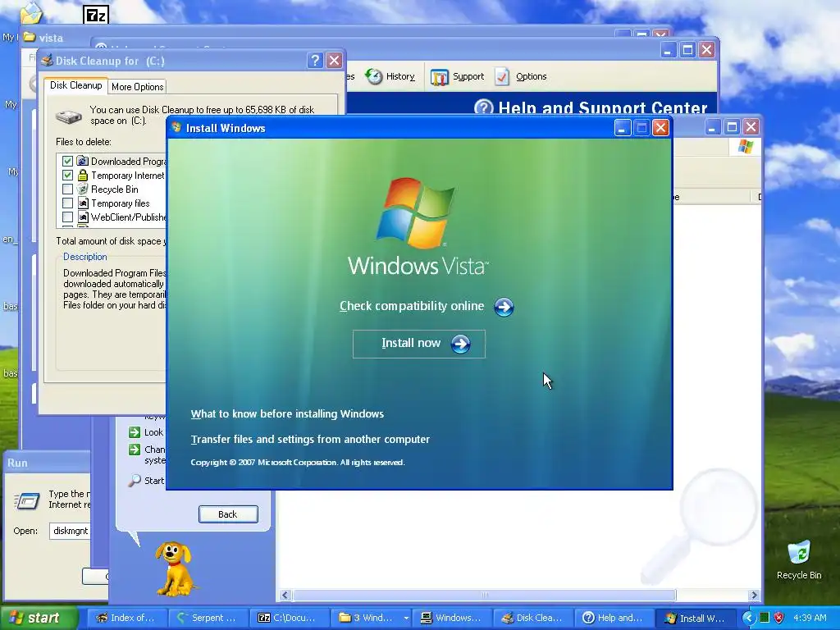
Task: Click the Disk Cleanup help question button
Action: 315,61
